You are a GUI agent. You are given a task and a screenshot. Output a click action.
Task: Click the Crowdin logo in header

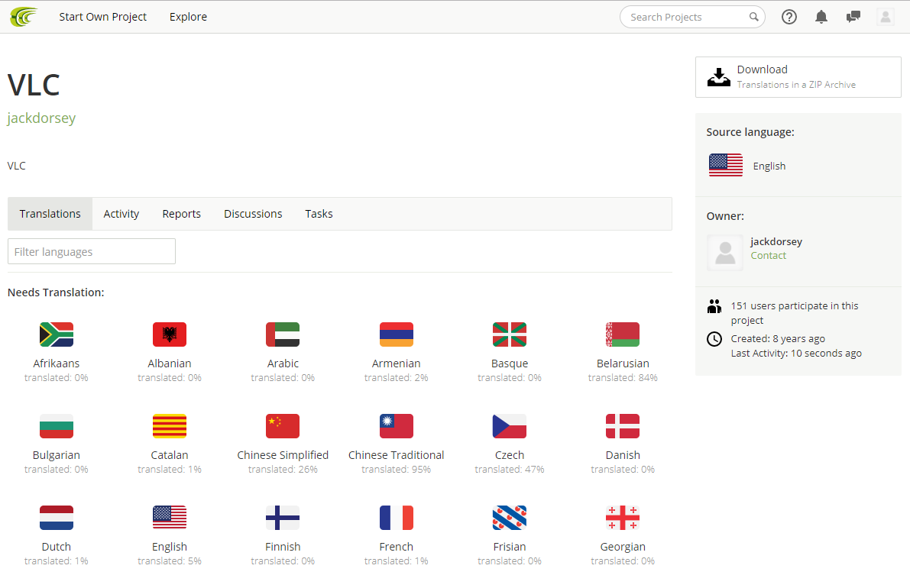click(24, 17)
